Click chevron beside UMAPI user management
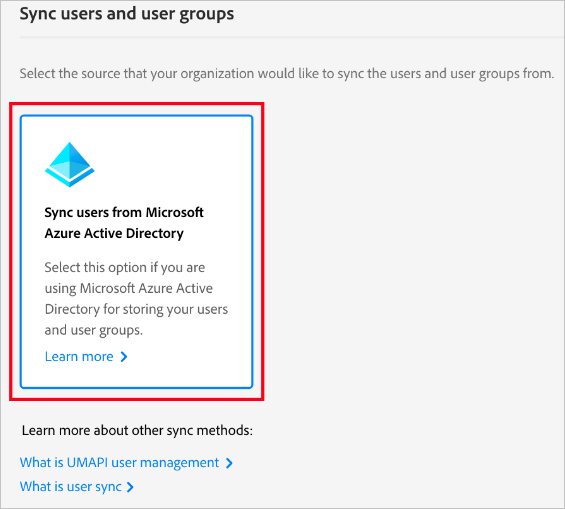Viewport: 565px width, 509px height. 229,463
